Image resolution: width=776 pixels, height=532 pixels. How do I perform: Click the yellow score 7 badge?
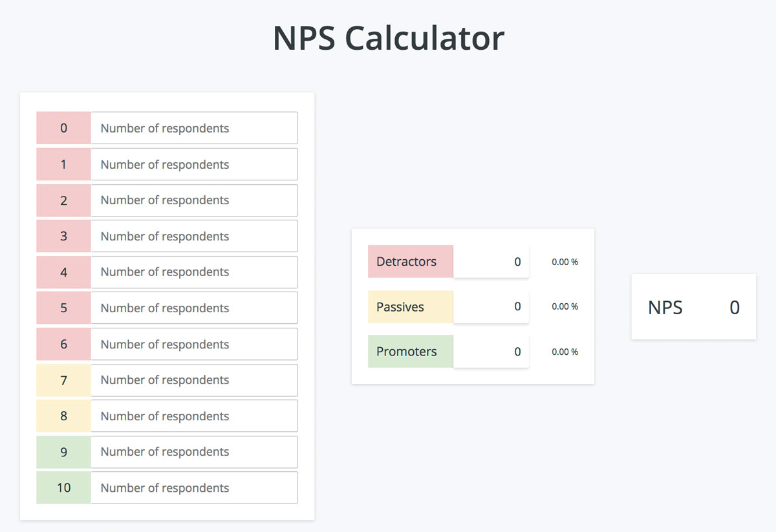point(63,380)
